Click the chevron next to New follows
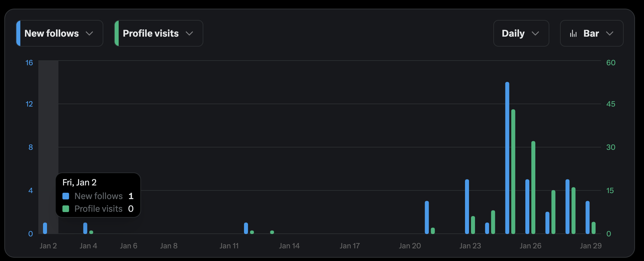This screenshot has width=644, height=261. [x=89, y=34]
